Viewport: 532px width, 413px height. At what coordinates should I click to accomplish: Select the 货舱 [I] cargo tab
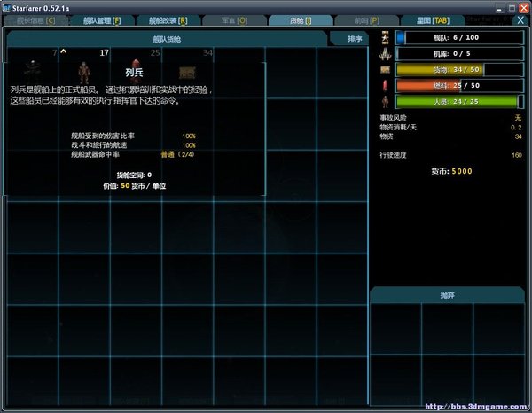tap(301, 20)
